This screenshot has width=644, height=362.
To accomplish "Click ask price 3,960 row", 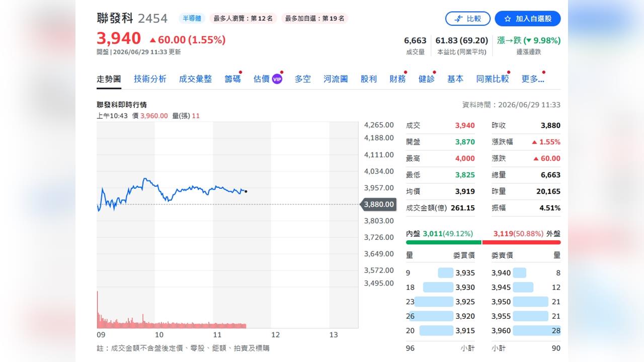I will coord(526,331).
